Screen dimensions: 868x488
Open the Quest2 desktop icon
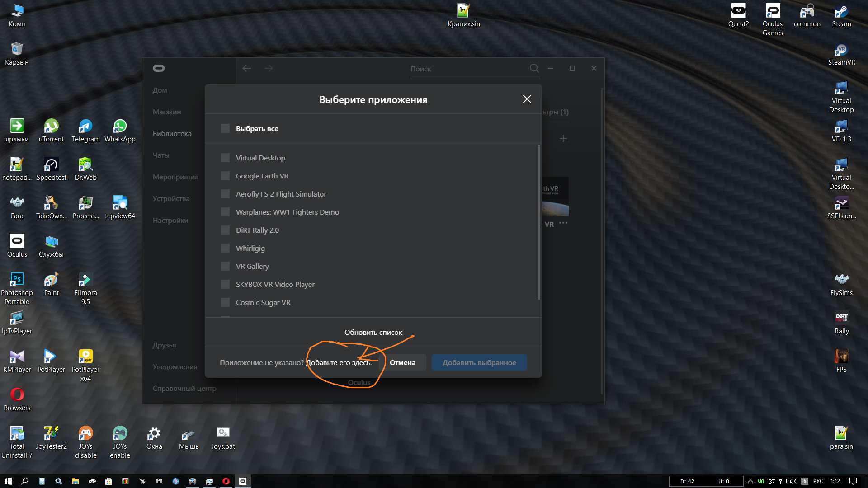[x=738, y=15]
